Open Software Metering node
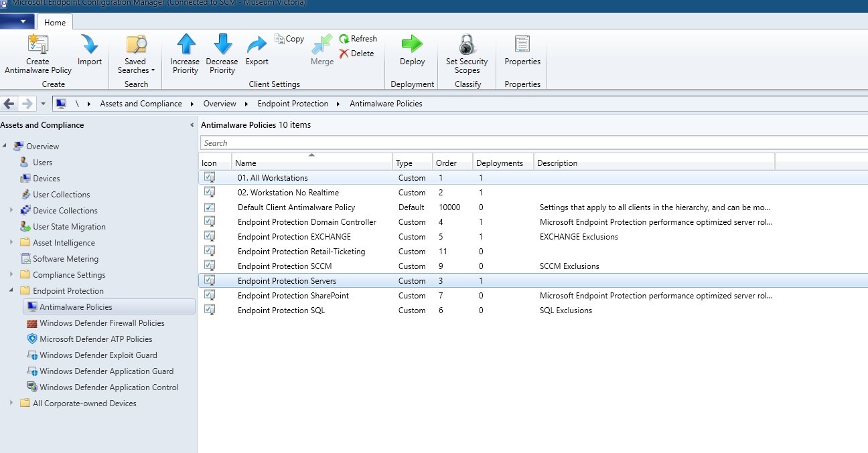 tap(65, 259)
